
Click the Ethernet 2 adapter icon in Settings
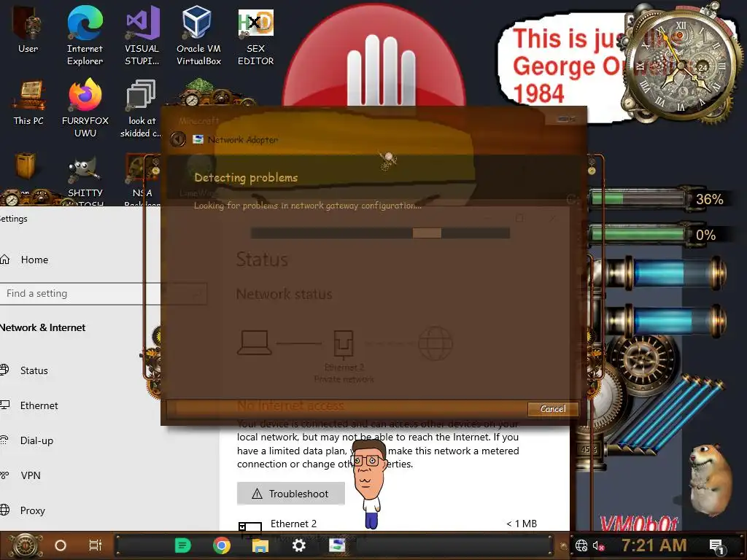click(x=250, y=528)
